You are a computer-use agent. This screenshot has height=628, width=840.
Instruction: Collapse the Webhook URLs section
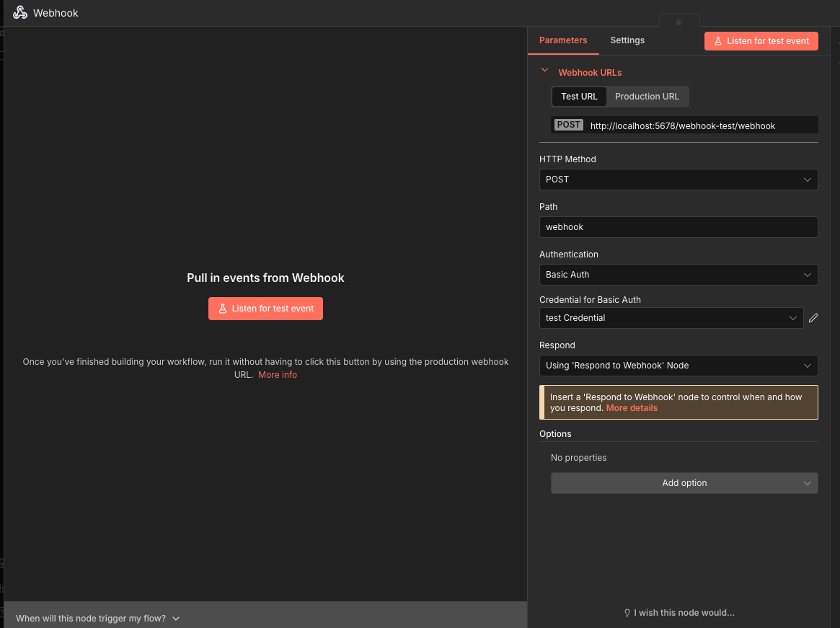tap(545, 71)
